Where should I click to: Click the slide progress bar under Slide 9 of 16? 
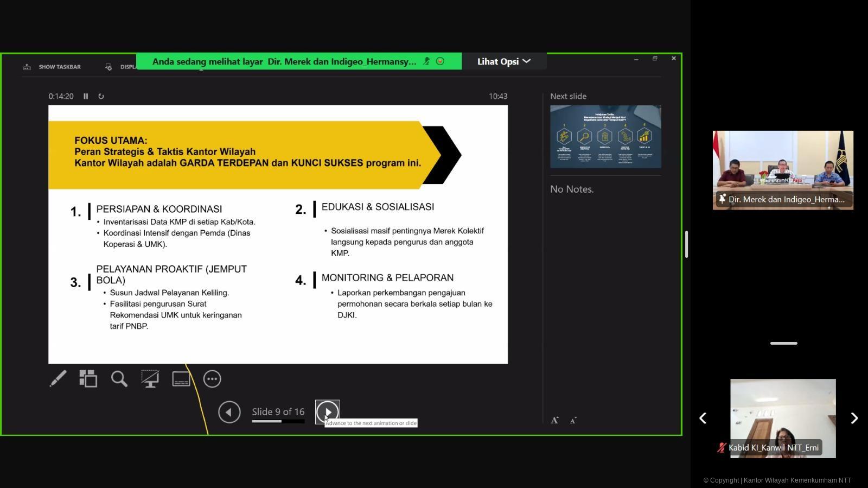(278, 421)
